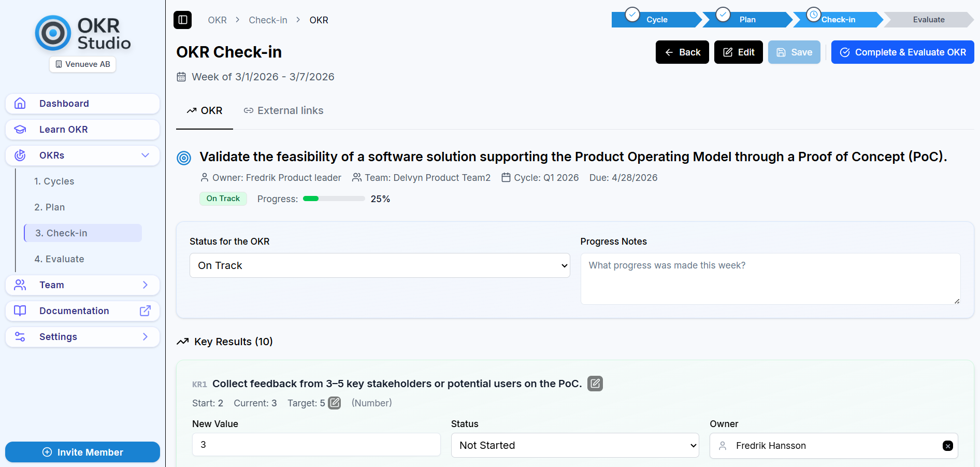The image size is (980, 467).
Task: Select the 4. Evaluate sidebar item
Action: point(60,259)
